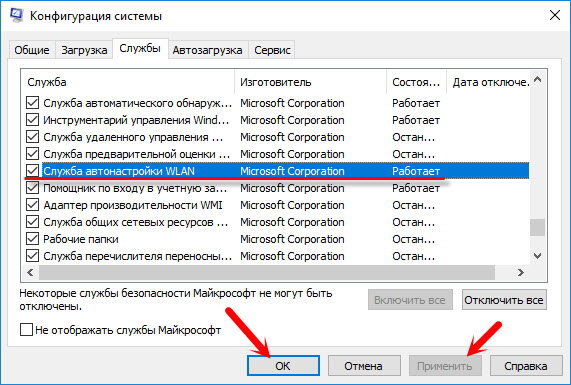Select the Служба автонастройки WLAN row text
571x385 pixels.
pyautogui.click(x=119, y=171)
